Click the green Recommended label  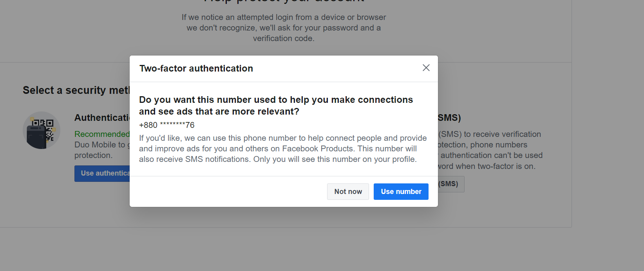point(102,134)
